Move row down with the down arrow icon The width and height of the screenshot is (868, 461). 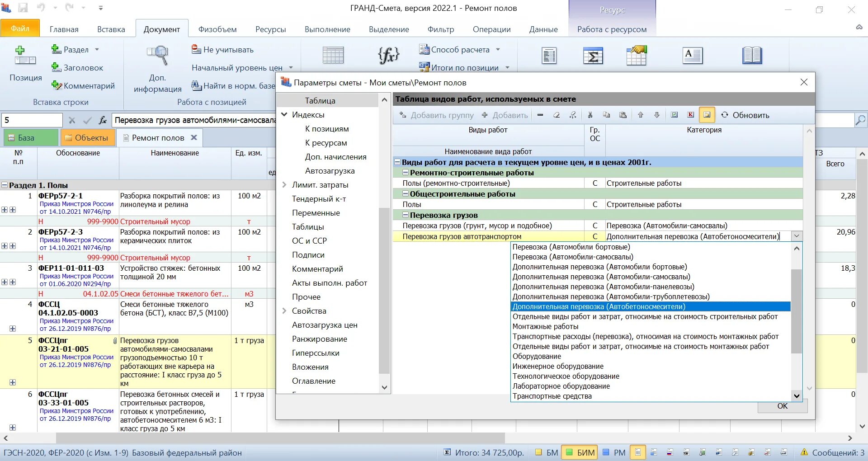(657, 115)
